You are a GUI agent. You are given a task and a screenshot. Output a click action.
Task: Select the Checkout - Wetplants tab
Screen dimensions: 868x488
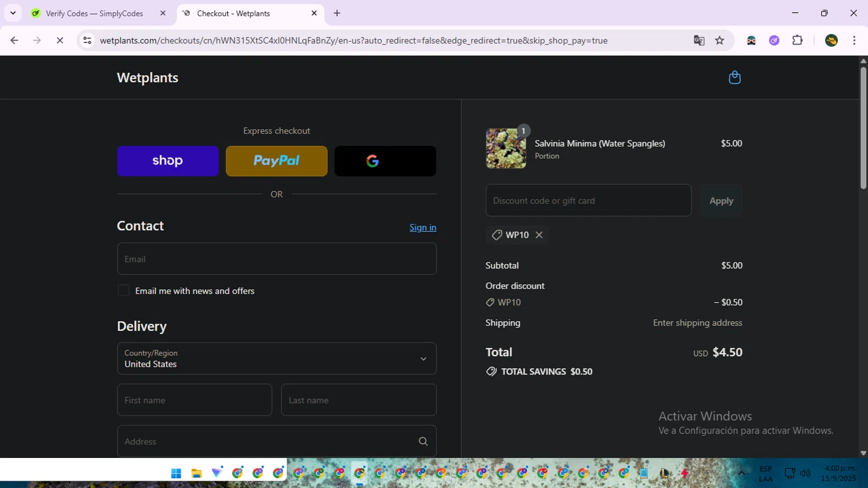250,13
